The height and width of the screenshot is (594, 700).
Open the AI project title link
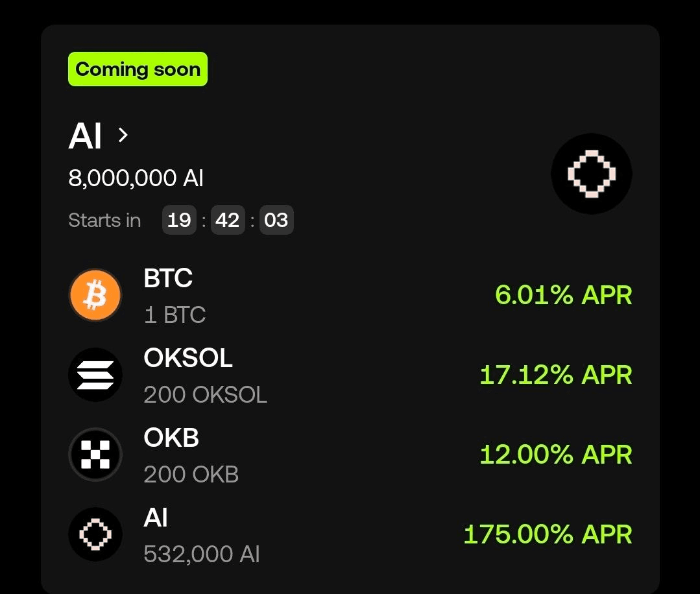85,136
